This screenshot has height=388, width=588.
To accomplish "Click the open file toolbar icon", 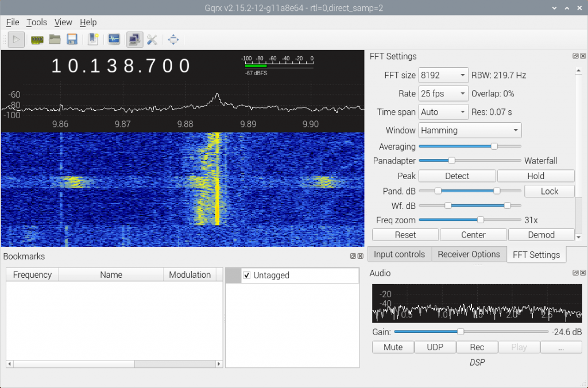I will [x=55, y=39].
